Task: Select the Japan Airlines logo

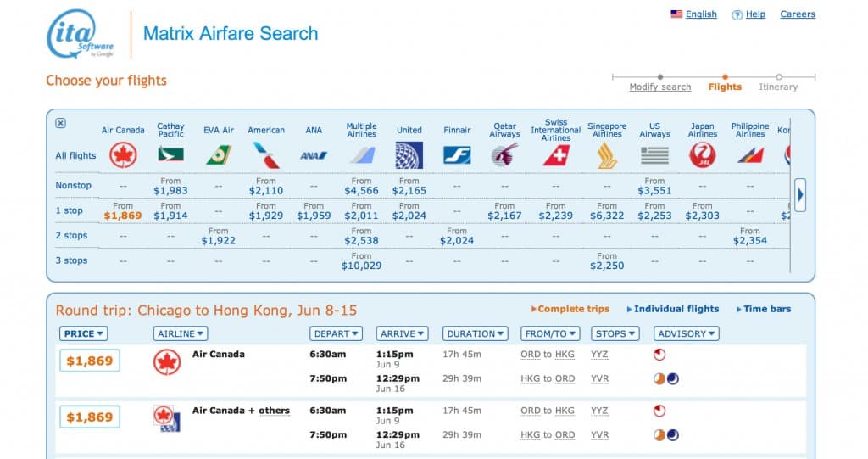Action: tap(703, 155)
